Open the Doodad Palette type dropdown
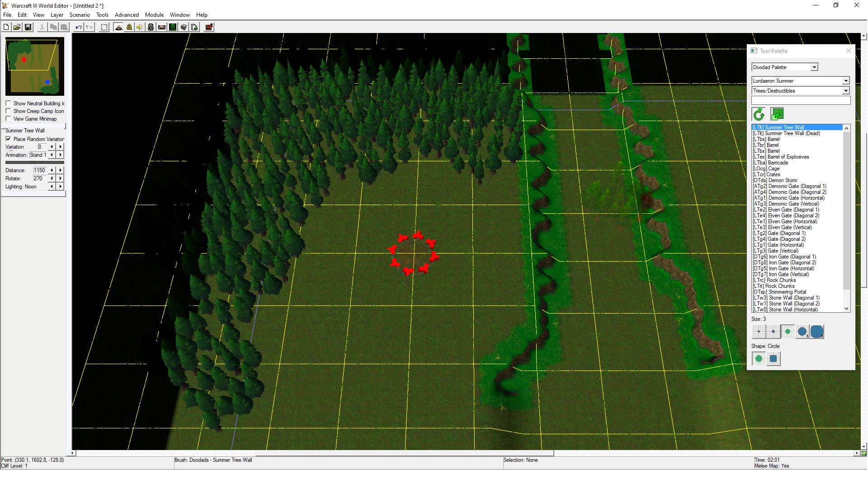868x488 pixels. click(814, 67)
